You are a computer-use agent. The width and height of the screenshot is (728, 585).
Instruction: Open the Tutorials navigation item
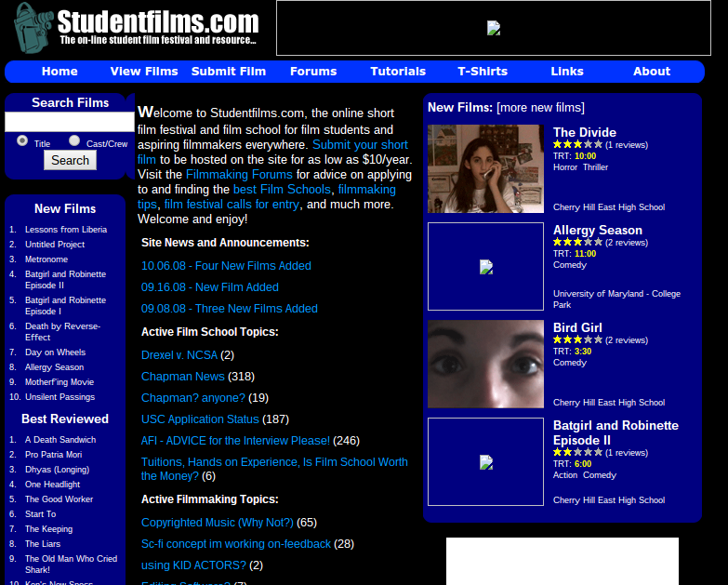(x=398, y=72)
